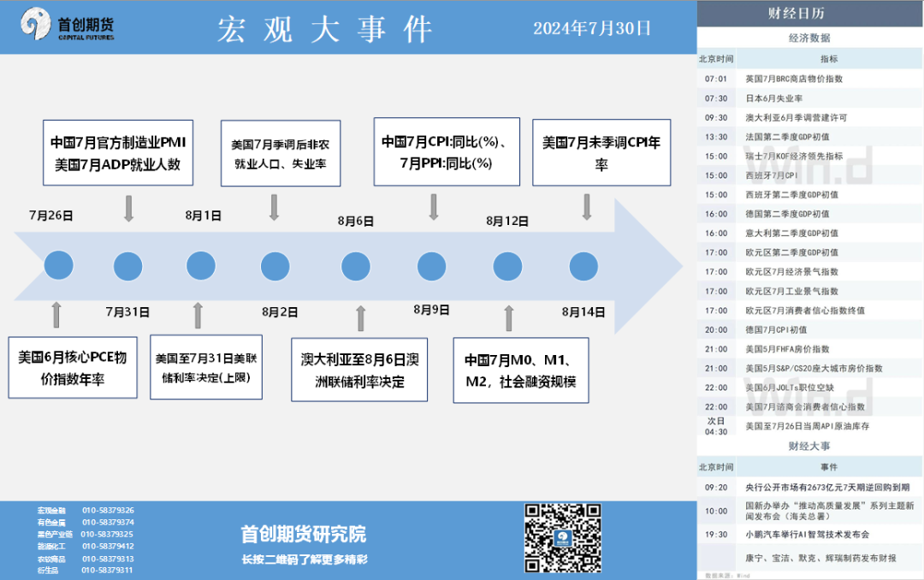The width and height of the screenshot is (924, 580).
Task: Click the 事件 column header
Action: 828,467
